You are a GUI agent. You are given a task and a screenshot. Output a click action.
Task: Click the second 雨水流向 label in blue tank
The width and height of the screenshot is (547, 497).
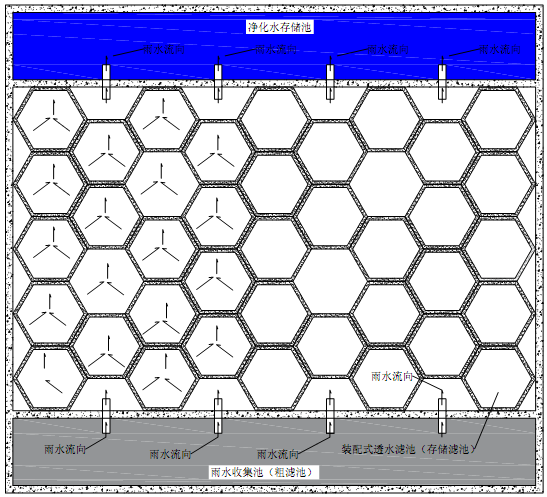click(276, 50)
